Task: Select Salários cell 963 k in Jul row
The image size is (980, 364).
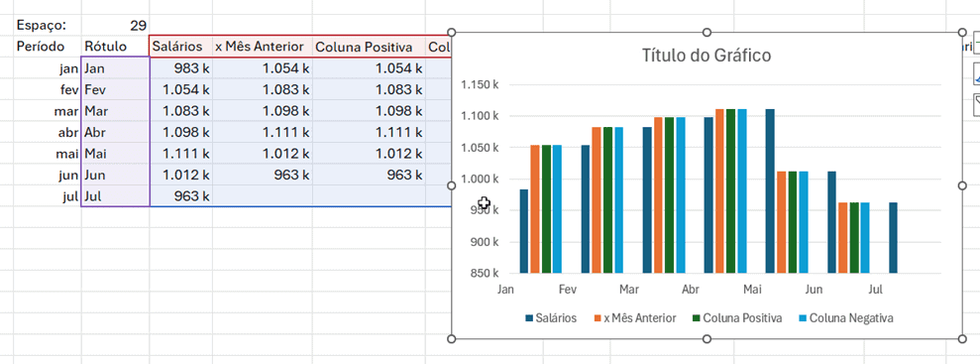Action: click(x=181, y=195)
